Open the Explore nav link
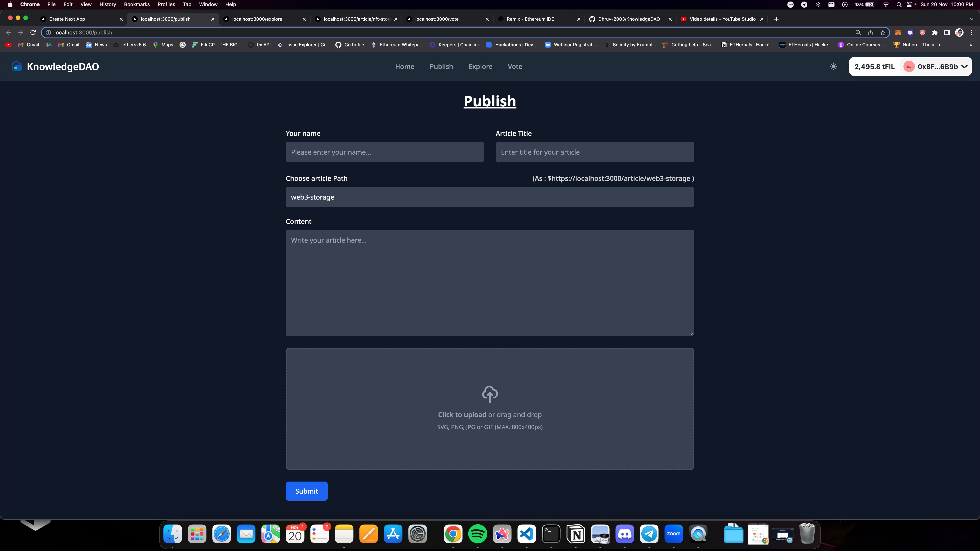 click(480, 67)
